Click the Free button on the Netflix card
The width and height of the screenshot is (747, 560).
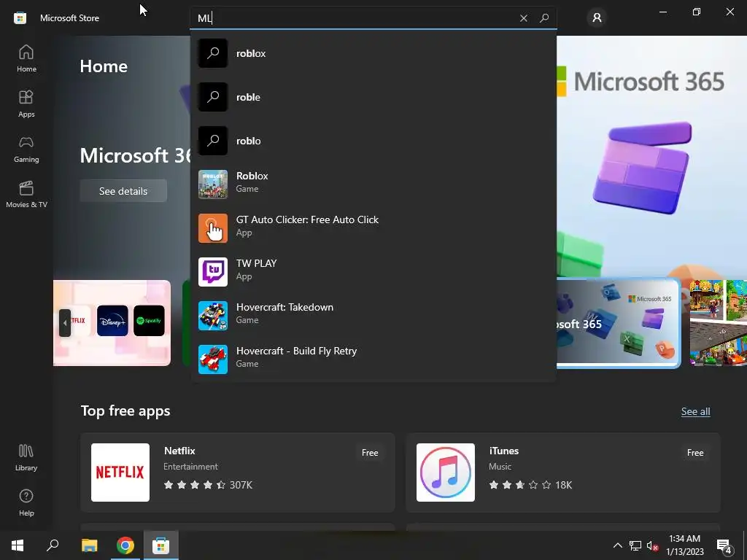pos(370,453)
